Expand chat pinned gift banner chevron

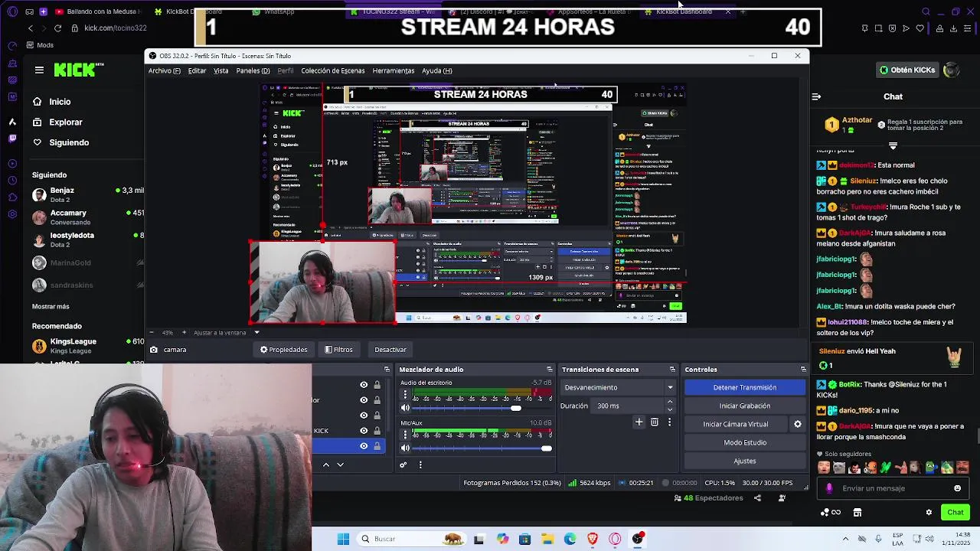point(893,145)
